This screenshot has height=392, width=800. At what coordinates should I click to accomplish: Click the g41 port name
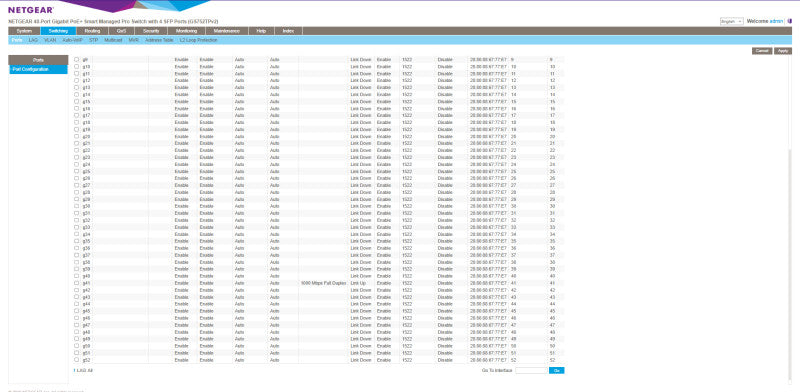pos(86,283)
